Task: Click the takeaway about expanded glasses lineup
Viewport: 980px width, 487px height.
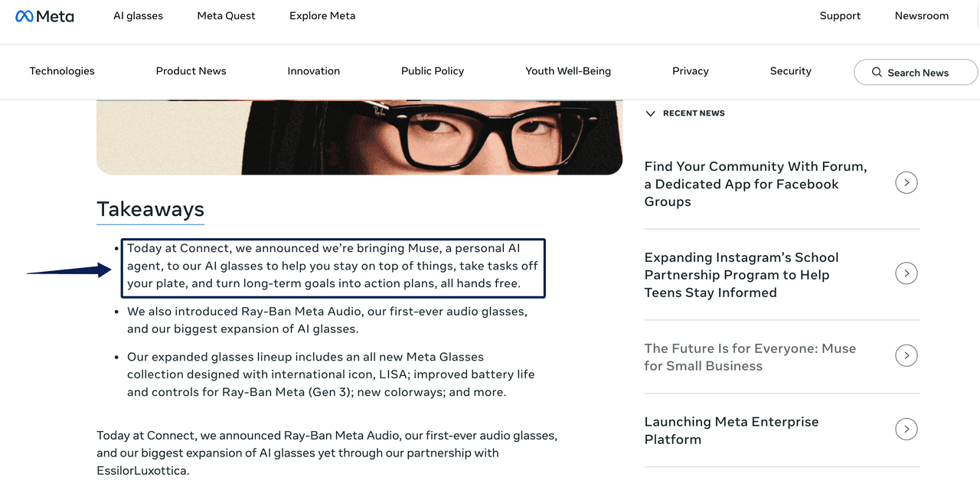Action: point(331,374)
